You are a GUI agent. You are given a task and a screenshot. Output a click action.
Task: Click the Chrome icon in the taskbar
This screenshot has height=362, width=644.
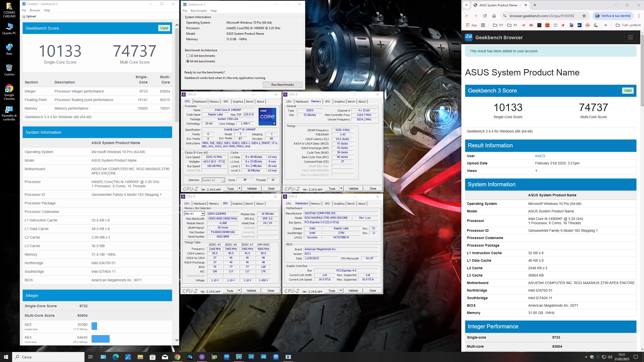point(177,357)
